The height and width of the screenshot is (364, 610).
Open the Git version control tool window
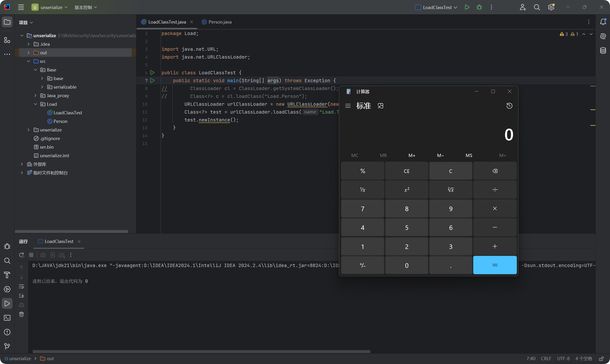click(7, 346)
